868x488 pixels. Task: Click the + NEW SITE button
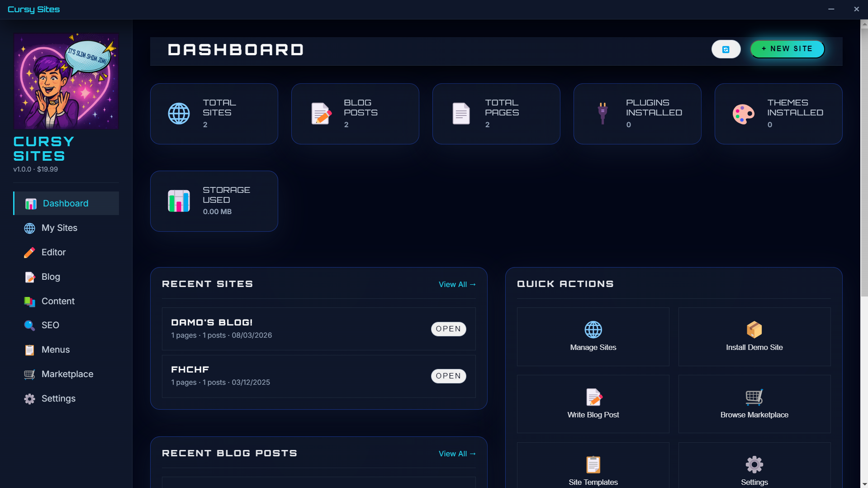point(787,49)
